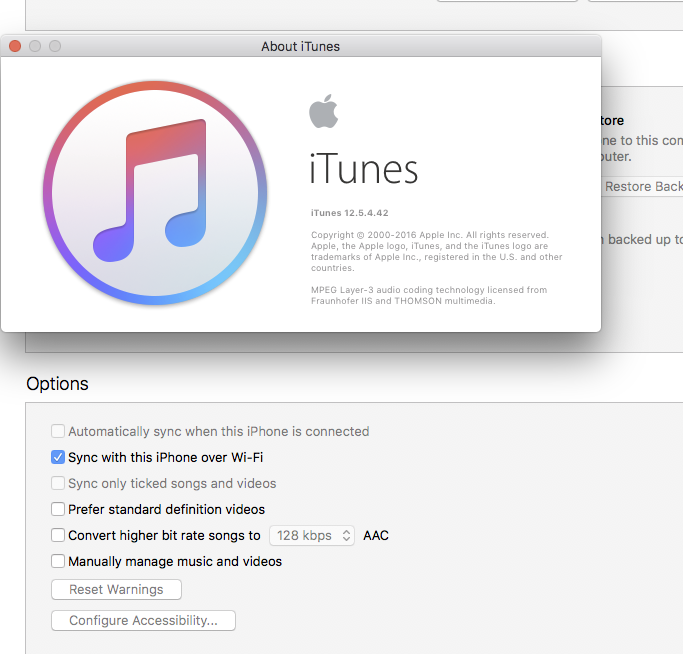Screen dimensions: 683x654
Task: Enable automatically sync when iPhone is connected
Action: tap(58, 431)
